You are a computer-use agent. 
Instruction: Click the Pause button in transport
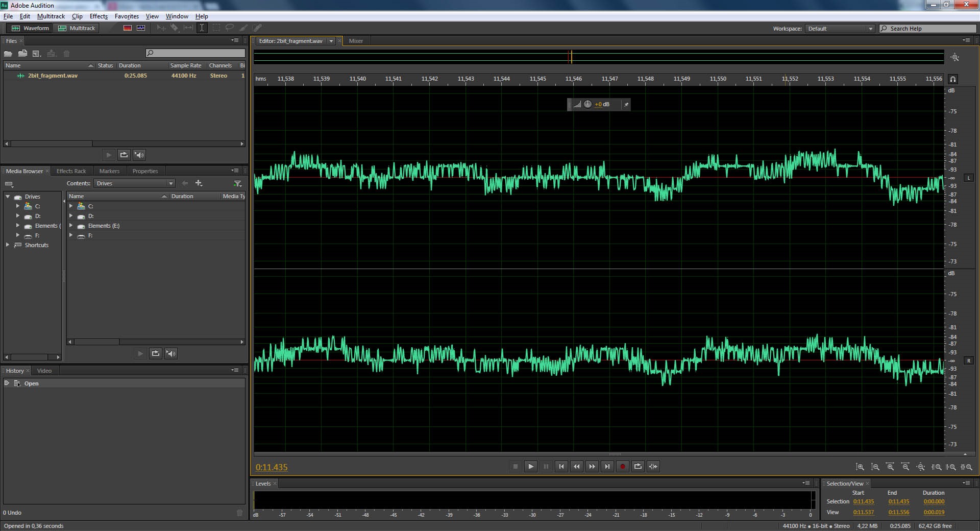(546, 466)
